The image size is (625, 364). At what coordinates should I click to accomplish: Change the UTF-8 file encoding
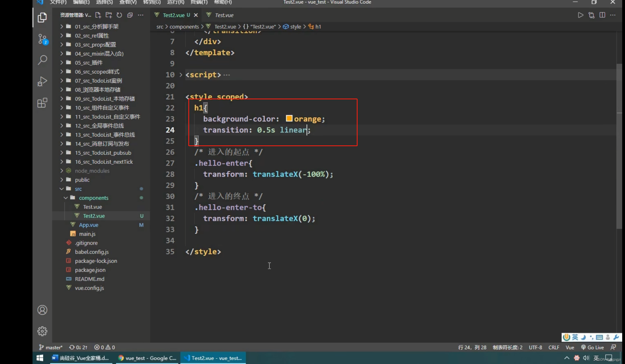click(535, 347)
